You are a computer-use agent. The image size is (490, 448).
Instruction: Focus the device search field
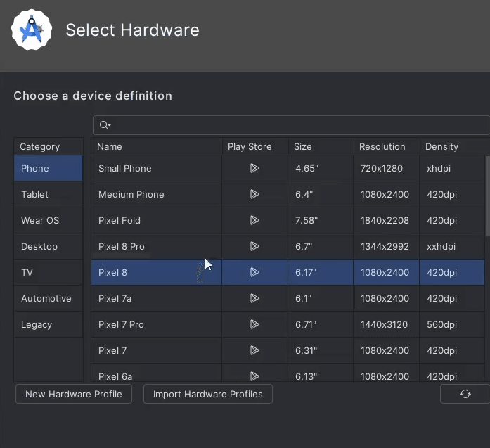pyautogui.click(x=291, y=125)
